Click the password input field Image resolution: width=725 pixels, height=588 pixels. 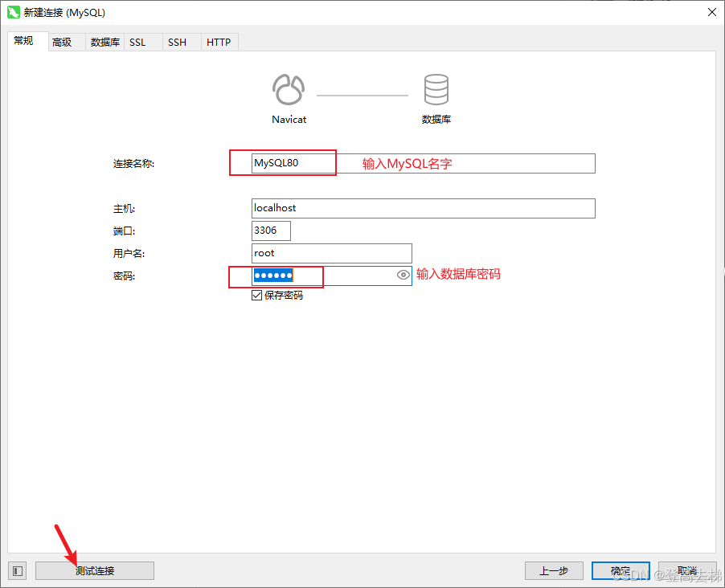(x=331, y=276)
